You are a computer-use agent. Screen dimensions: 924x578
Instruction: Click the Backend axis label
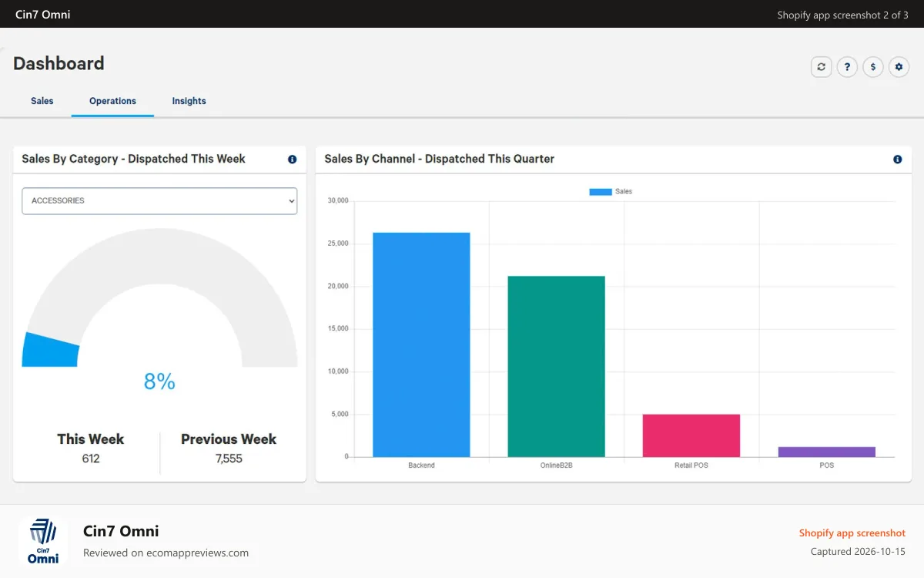421,465
